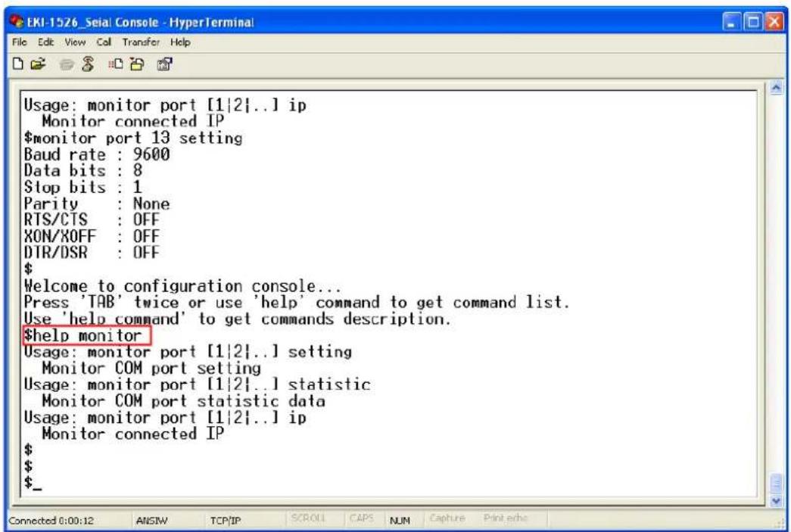This screenshot has width=791, height=532.
Task: Click the Properties toolbar icon
Action: [x=164, y=64]
